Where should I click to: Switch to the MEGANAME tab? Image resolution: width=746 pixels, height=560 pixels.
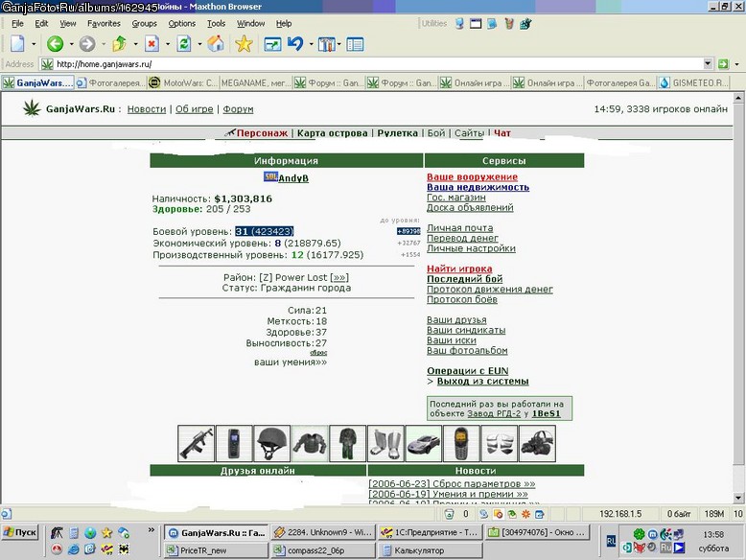pyautogui.click(x=256, y=82)
